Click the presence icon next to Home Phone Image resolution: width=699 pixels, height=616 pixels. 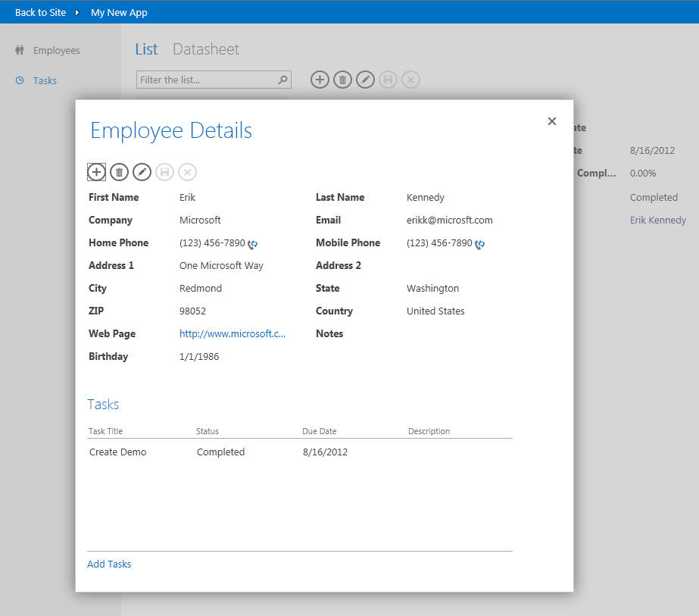pyautogui.click(x=251, y=244)
